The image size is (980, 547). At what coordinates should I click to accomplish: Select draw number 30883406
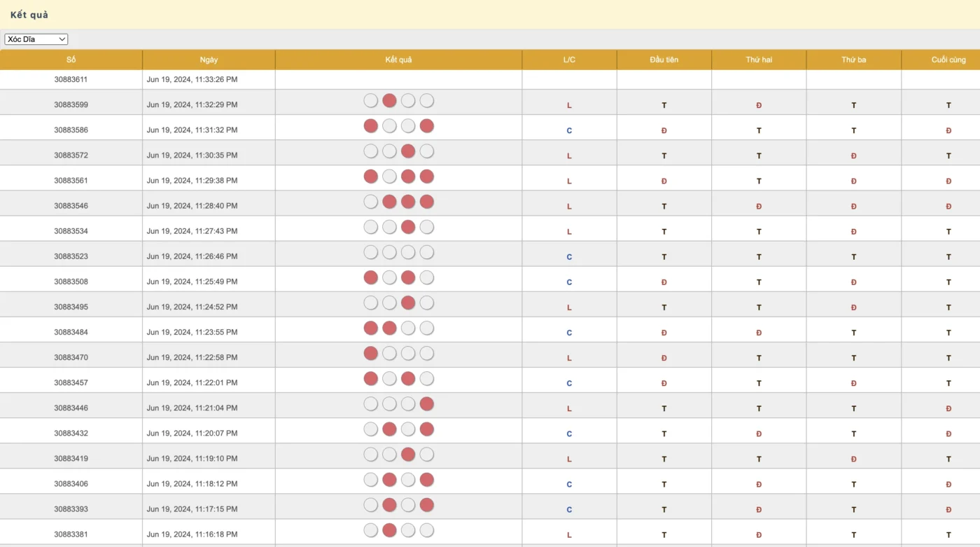[71, 484]
